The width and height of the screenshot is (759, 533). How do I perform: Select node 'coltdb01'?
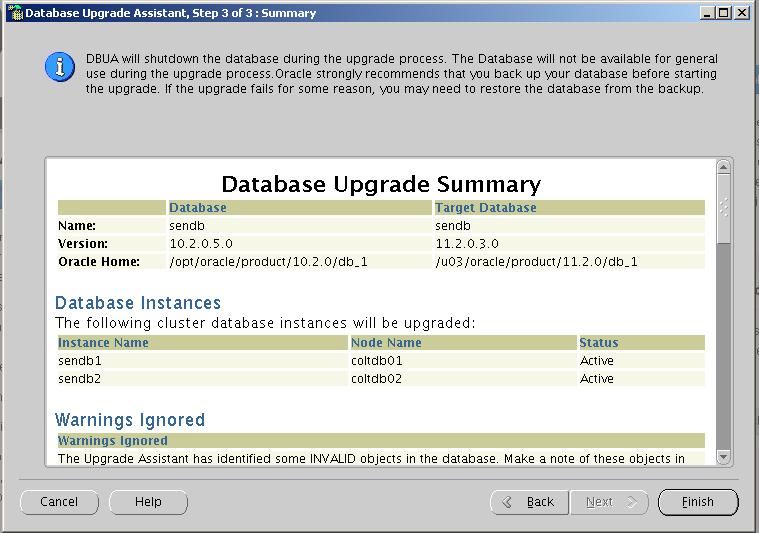[376, 361]
